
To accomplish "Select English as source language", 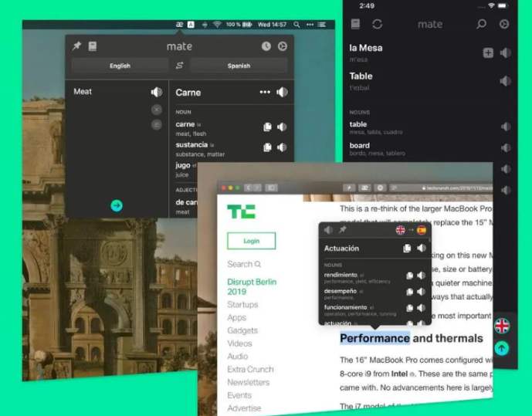I will [x=120, y=66].
